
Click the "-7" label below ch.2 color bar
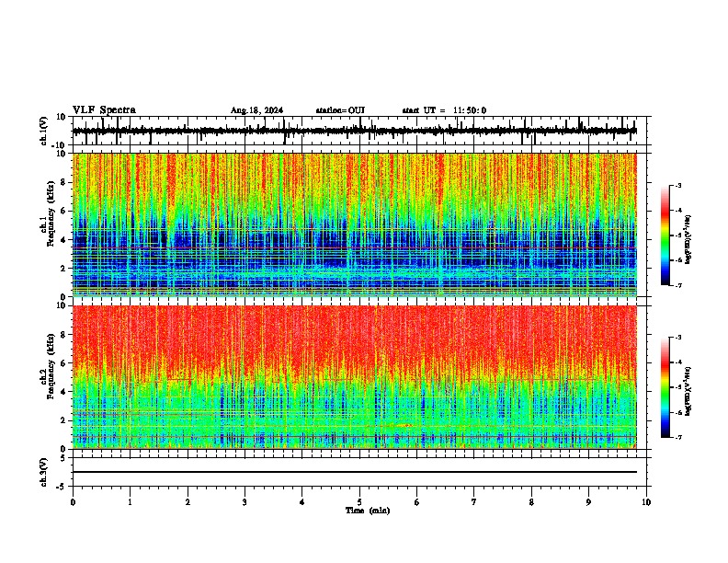(x=678, y=437)
